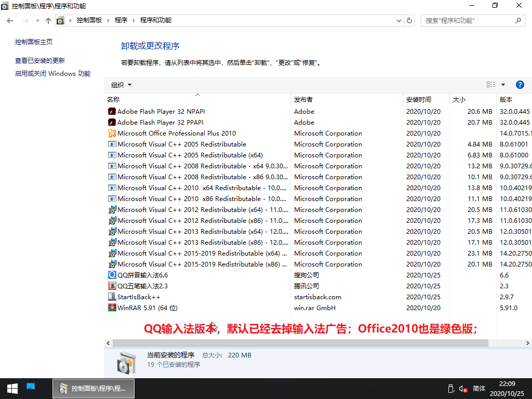Viewport: 532px width, 399px height.
Task: Expand chevron after 程序 in breadcrumb
Action: click(134, 21)
